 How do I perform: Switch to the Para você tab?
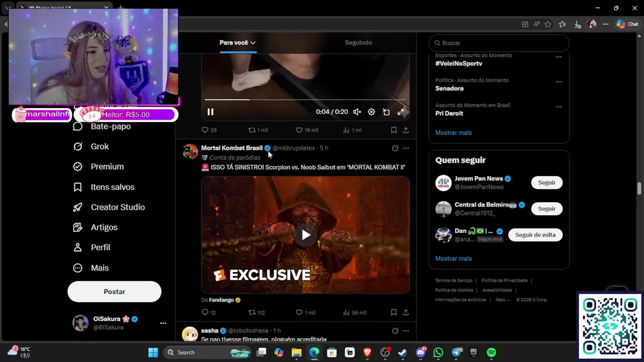coord(237,43)
